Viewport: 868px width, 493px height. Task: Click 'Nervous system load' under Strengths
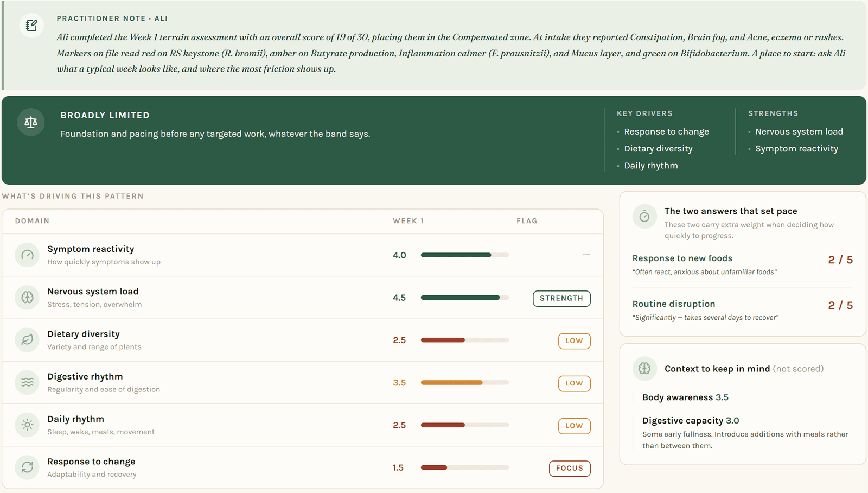[x=799, y=132]
